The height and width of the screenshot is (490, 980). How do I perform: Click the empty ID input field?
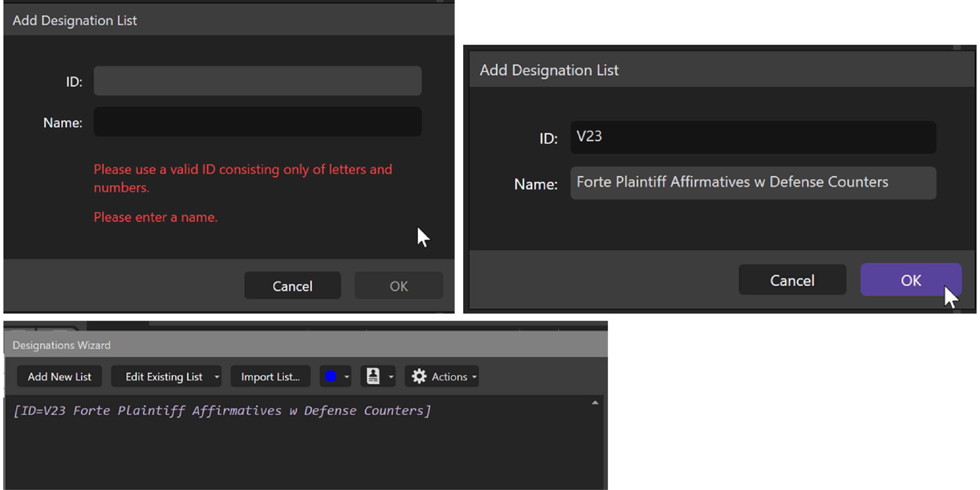pyautogui.click(x=257, y=81)
